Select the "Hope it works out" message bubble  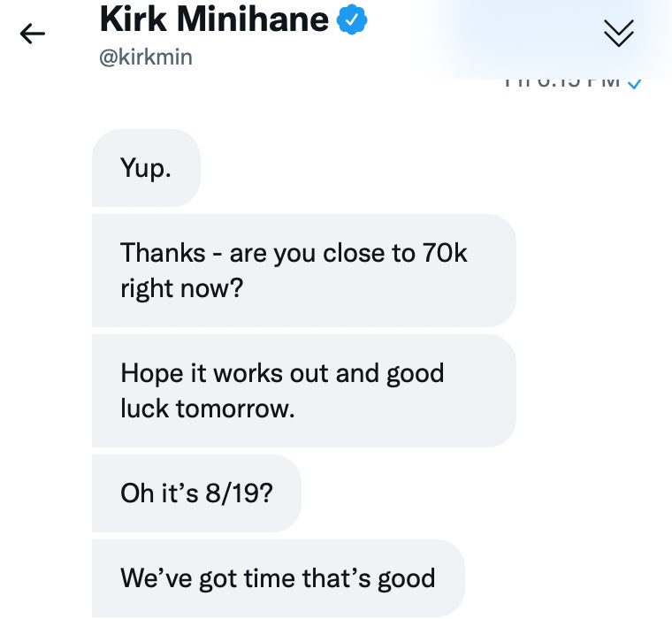pos(303,390)
